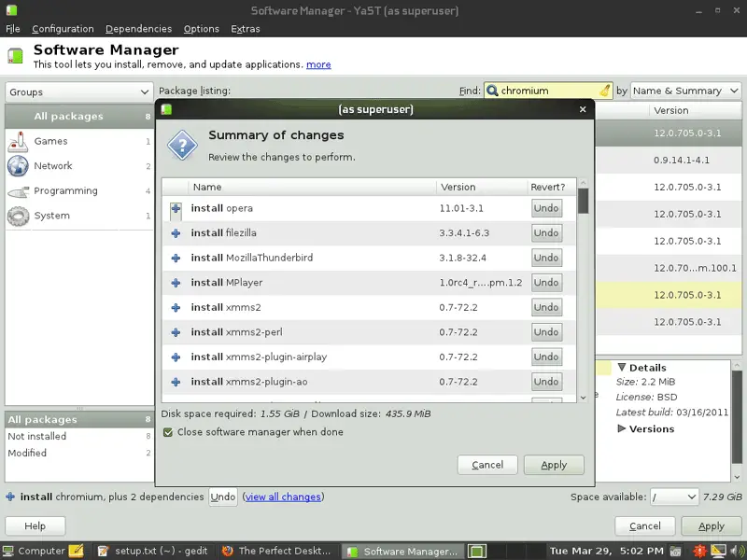Undo the MozillaThunderbird install
Image resolution: width=747 pixels, height=560 pixels.
(x=546, y=258)
